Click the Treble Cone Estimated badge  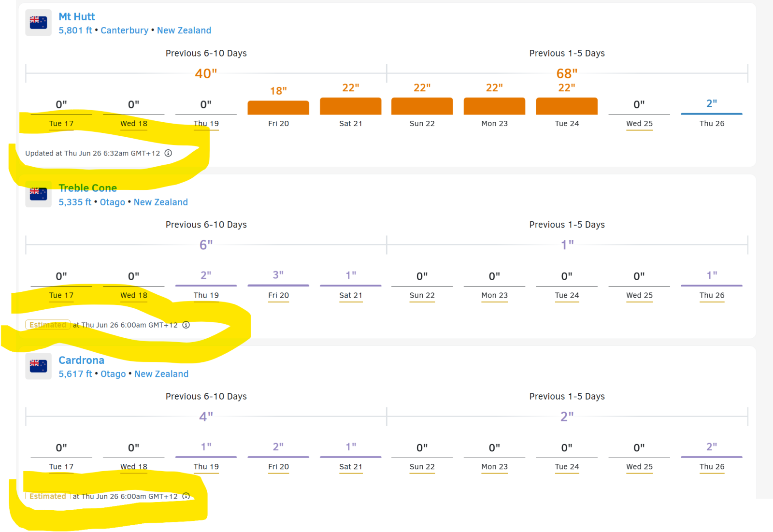coord(48,325)
